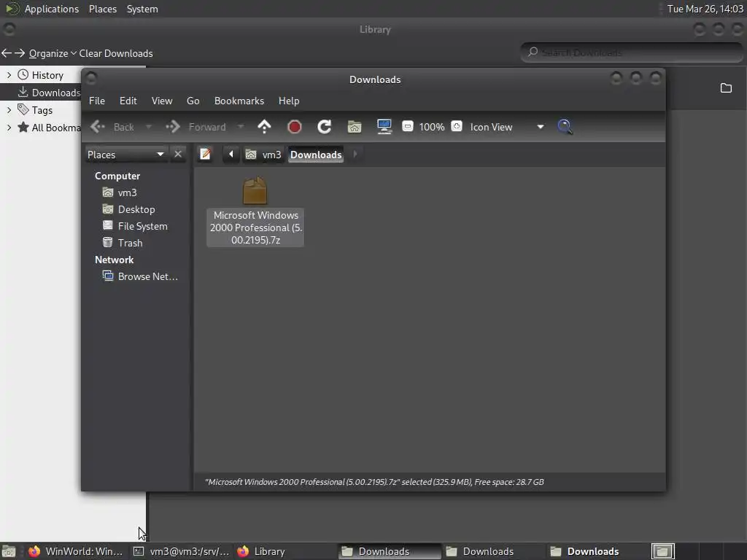Go up to parent folder arrow
Screen dimensions: 747x560
(x=264, y=127)
